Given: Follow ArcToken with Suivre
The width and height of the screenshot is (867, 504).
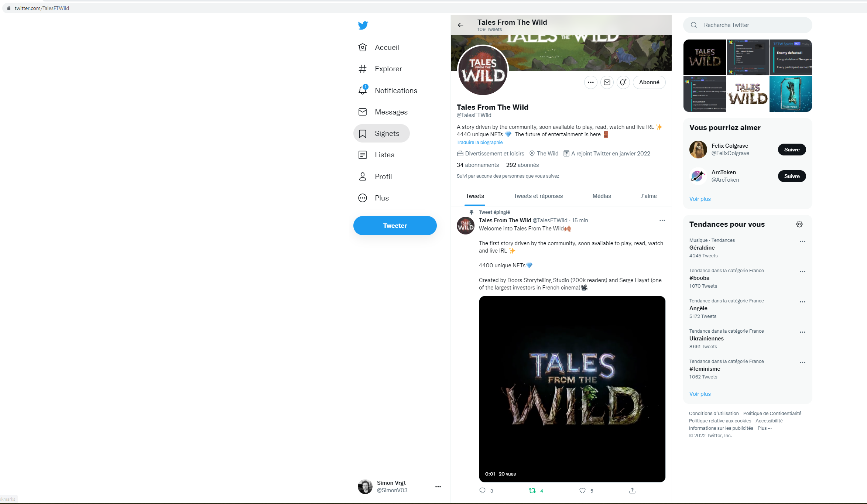Looking at the screenshot, I should 792,176.
